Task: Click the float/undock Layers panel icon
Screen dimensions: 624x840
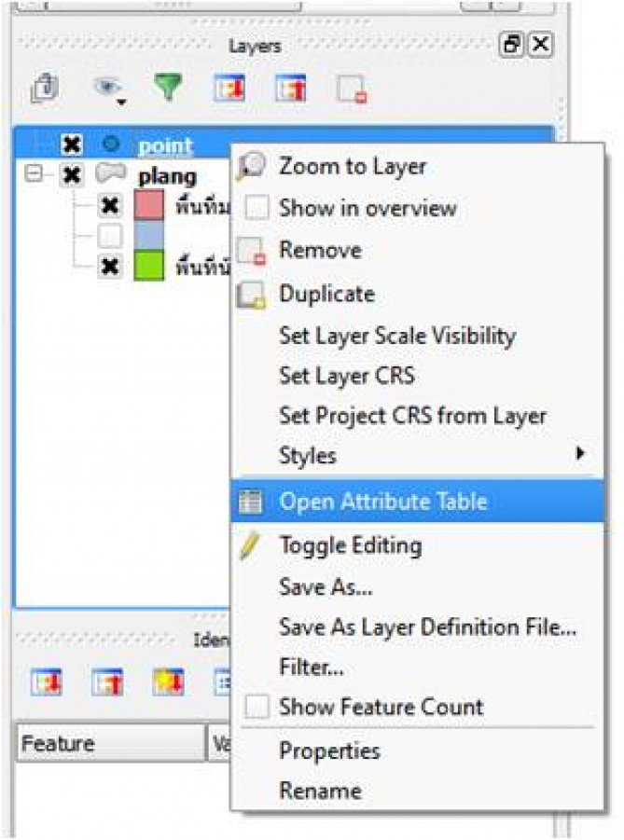Action: click(x=511, y=45)
